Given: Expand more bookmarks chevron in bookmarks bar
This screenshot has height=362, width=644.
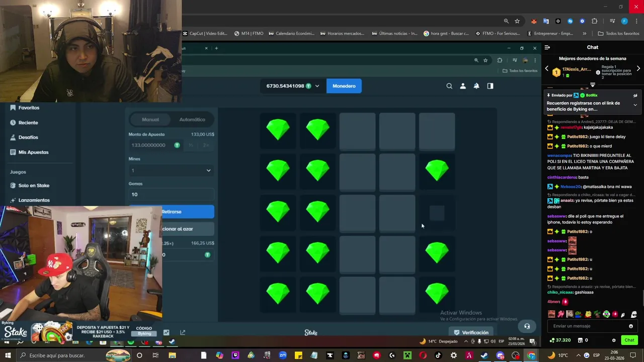Looking at the screenshot, I should click(584, 34).
